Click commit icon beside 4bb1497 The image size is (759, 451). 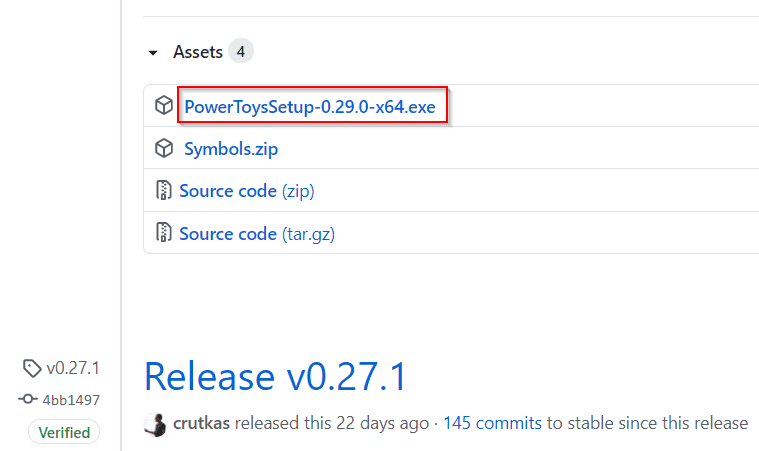point(28,399)
